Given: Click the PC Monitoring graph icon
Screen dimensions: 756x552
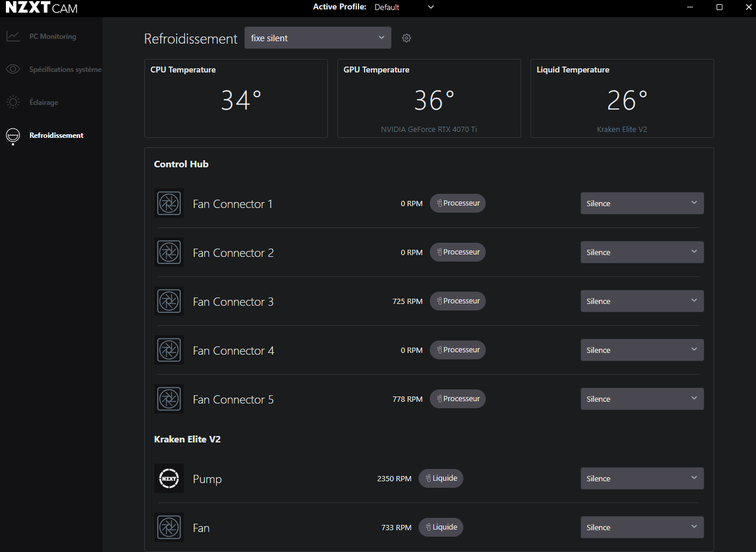Looking at the screenshot, I should [x=13, y=37].
